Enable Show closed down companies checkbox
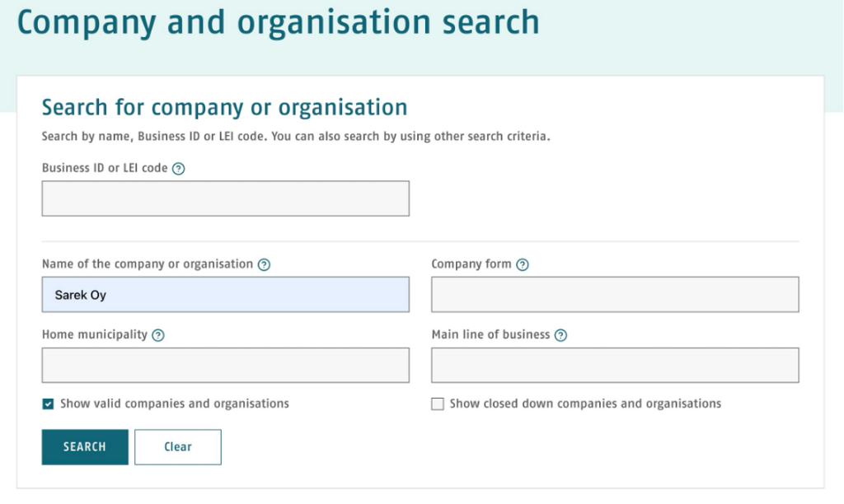This screenshot has height=504, width=844. (x=438, y=404)
